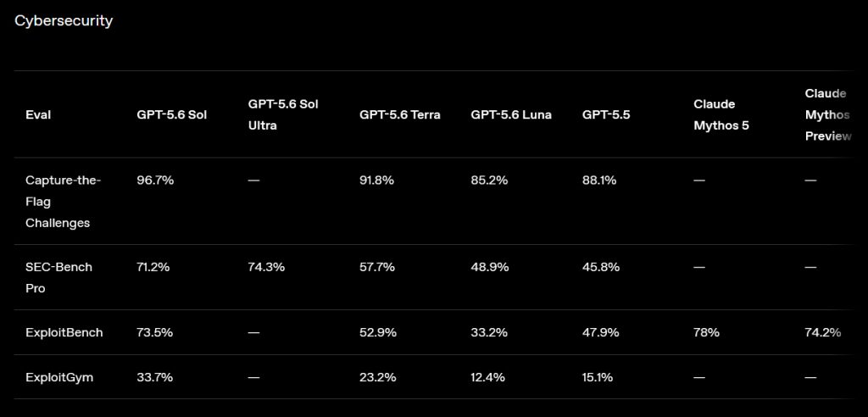The width and height of the screenshot is (868, 417).
Task: Select the GPT-5.5 column header
Action: [606, 114]
